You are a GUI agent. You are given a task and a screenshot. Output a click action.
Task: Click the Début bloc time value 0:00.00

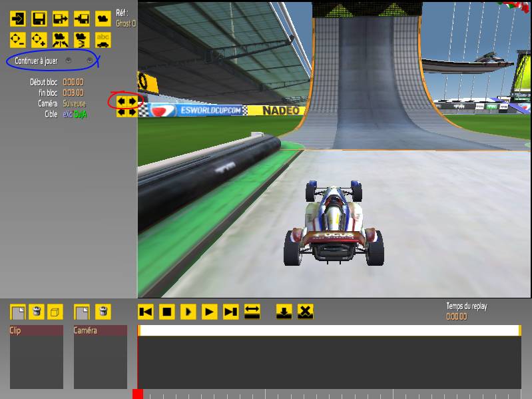coord(73,82)
